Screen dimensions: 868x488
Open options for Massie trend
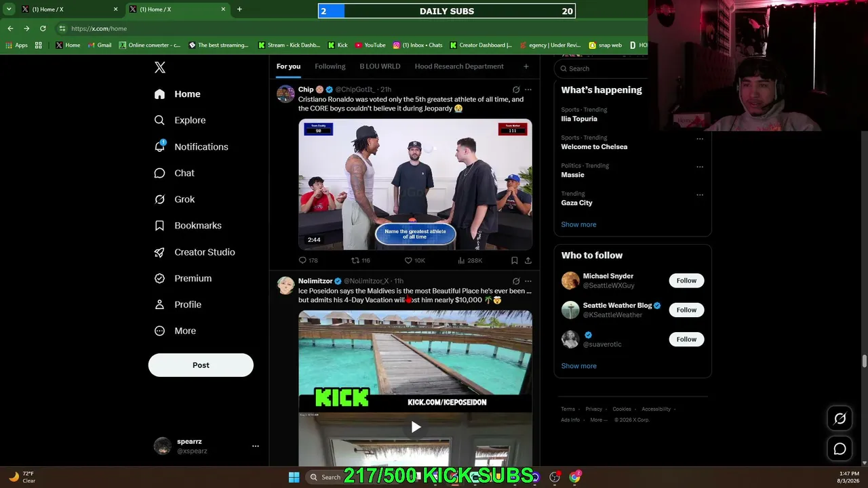pyautogui.click(x=700, y=167)
